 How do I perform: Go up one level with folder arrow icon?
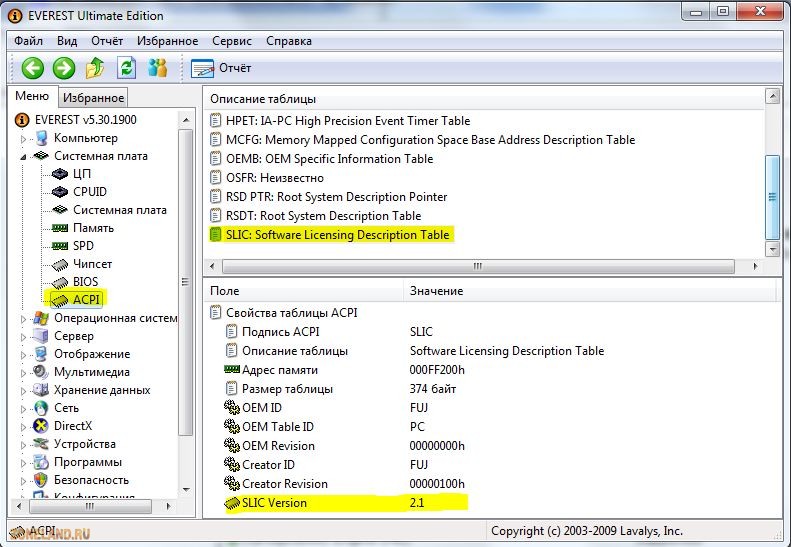coord(95,68)
